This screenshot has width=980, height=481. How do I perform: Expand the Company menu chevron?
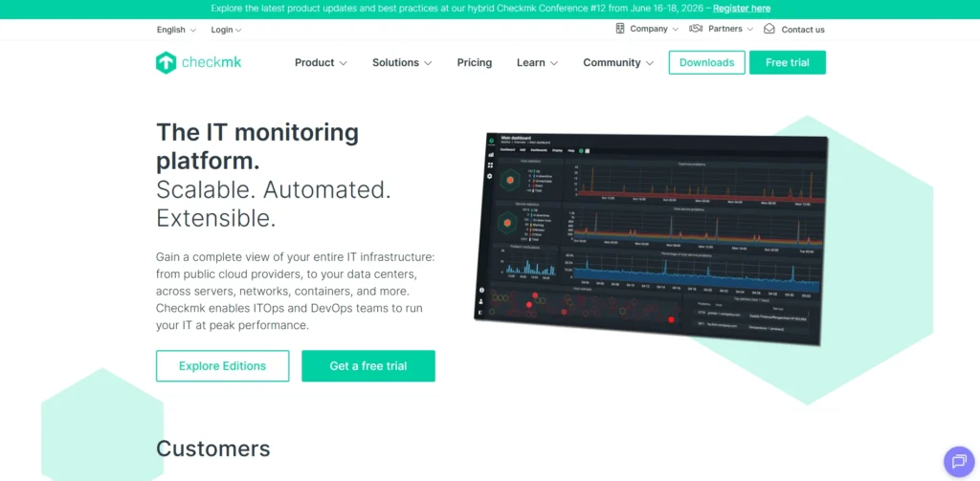click(675, 30)
